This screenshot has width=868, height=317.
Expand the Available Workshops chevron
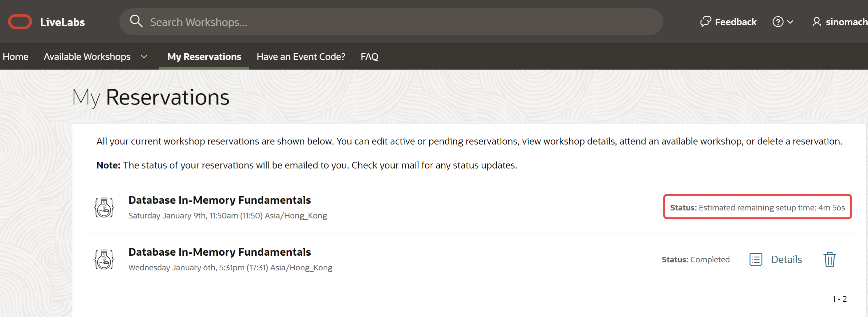pyautogui.click(x=144, y=57)
